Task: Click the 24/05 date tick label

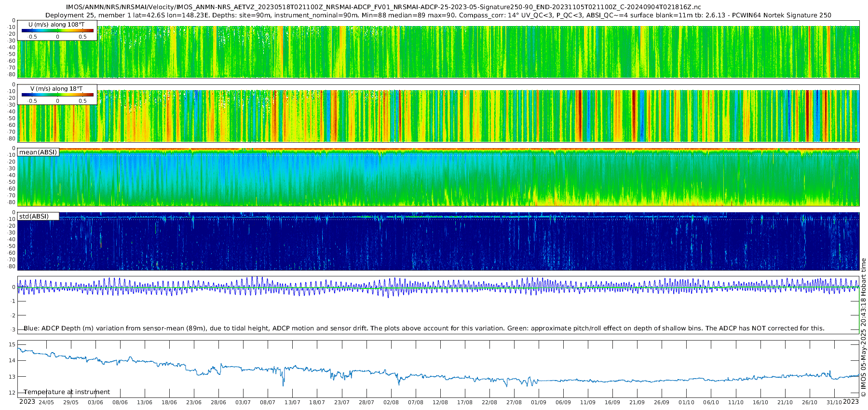Action: tap(46, 402)
